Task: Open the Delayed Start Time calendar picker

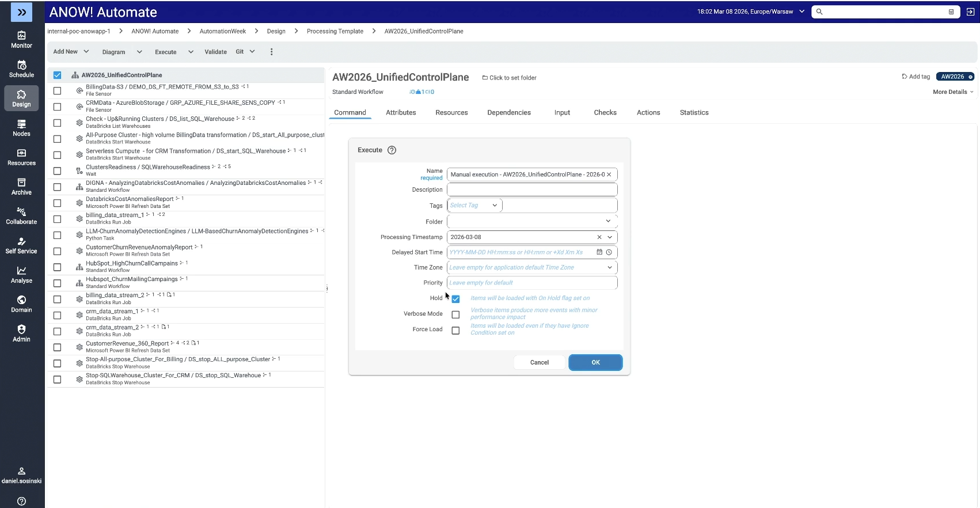Action: (599, 252)
